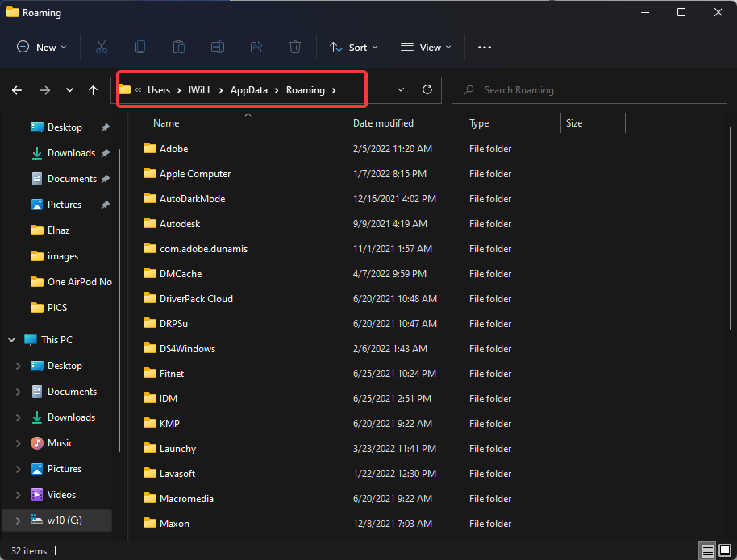Open the View dropdown menu

tap(426, 47)
